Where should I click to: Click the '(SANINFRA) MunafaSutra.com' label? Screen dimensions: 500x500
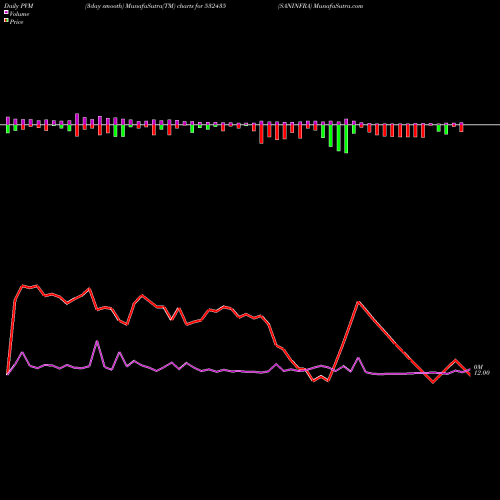pyautogui.click(x=320, y=6)
